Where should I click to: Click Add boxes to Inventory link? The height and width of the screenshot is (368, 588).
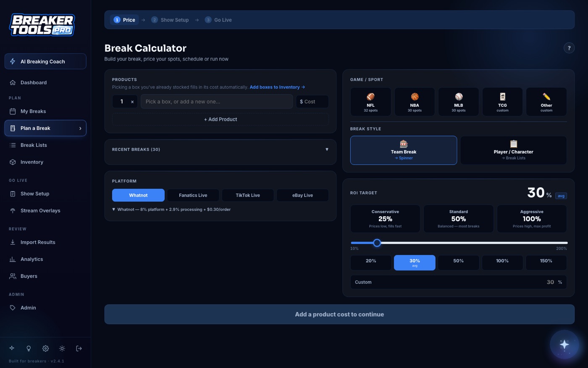[277, 87]
